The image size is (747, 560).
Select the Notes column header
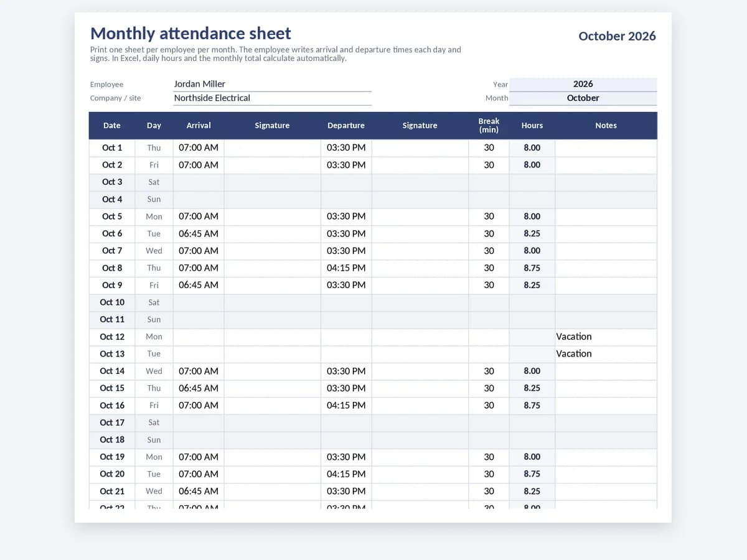(606, 126)
